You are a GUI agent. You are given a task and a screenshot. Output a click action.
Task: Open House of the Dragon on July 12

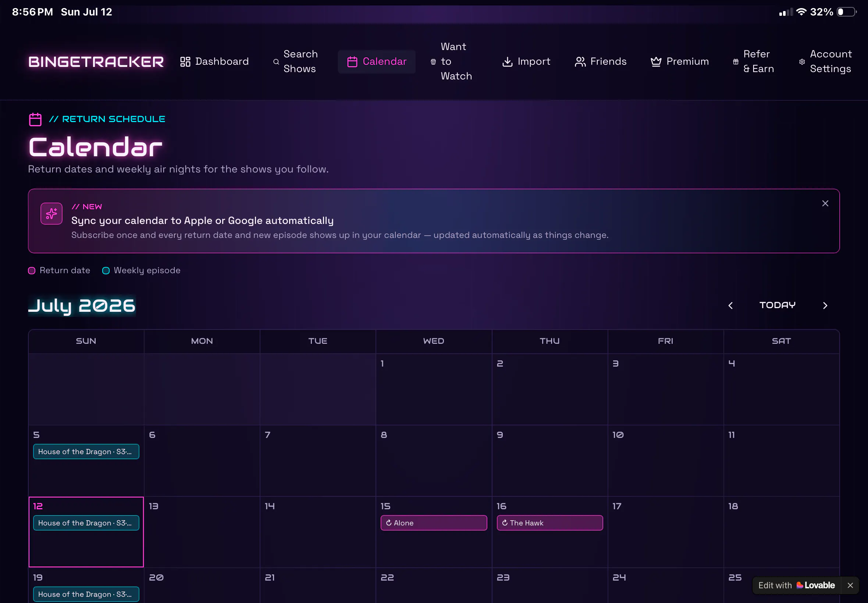86,523
